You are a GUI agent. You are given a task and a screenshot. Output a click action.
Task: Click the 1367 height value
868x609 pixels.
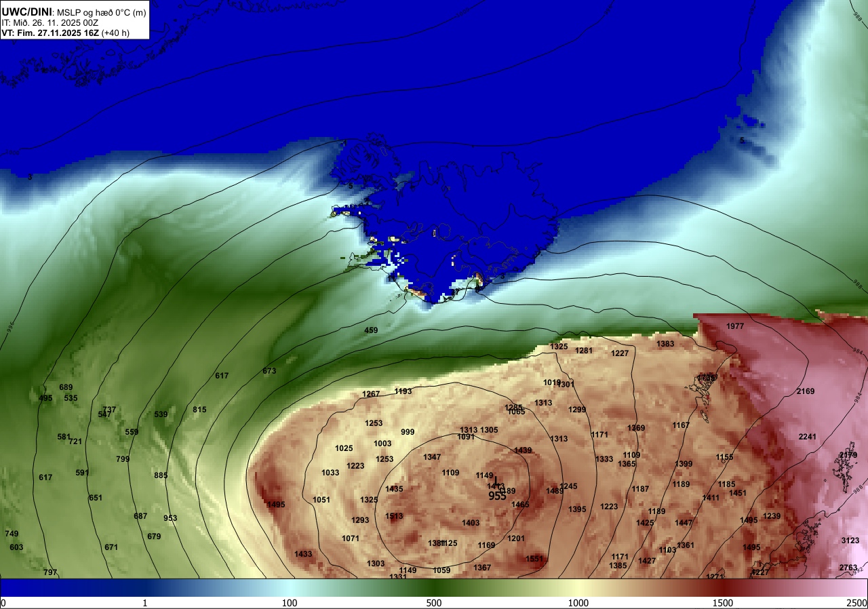(482, 568)
